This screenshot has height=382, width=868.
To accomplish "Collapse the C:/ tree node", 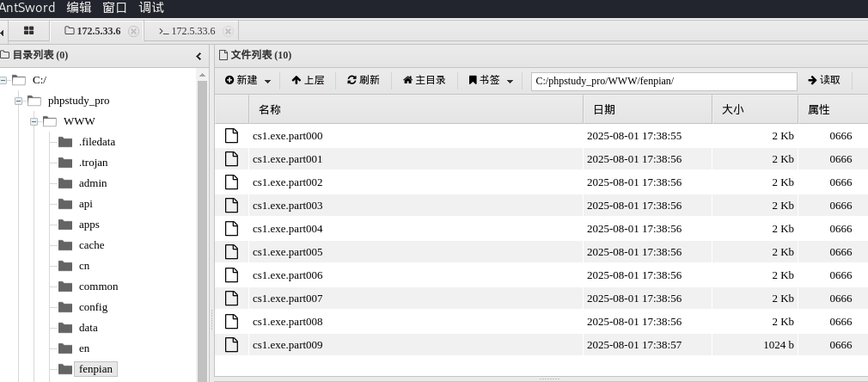I will (3, 80).
